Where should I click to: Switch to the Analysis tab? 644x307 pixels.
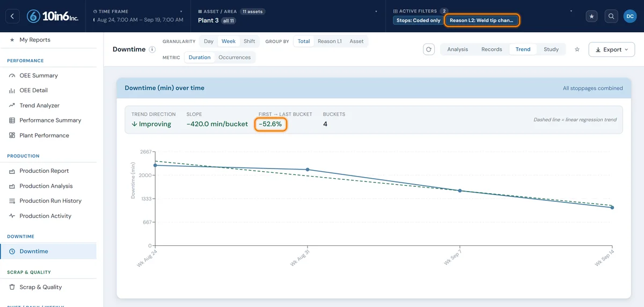458,49
